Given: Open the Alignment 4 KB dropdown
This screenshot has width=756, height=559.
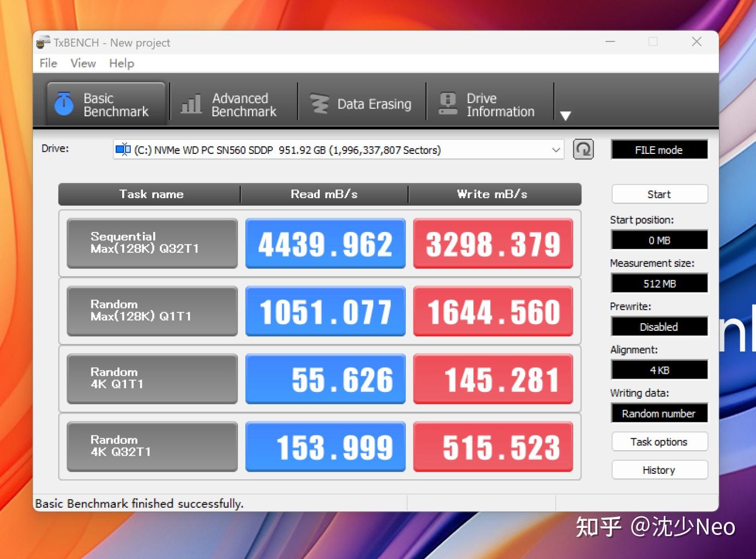Looking at the screenshot, I should (x=659, y=370).
